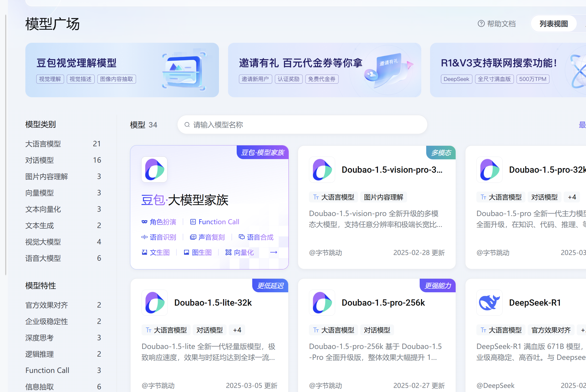The image size is (586, 392).
Task: Filter by 深度思考 model feature
Action: pos(40,338)
